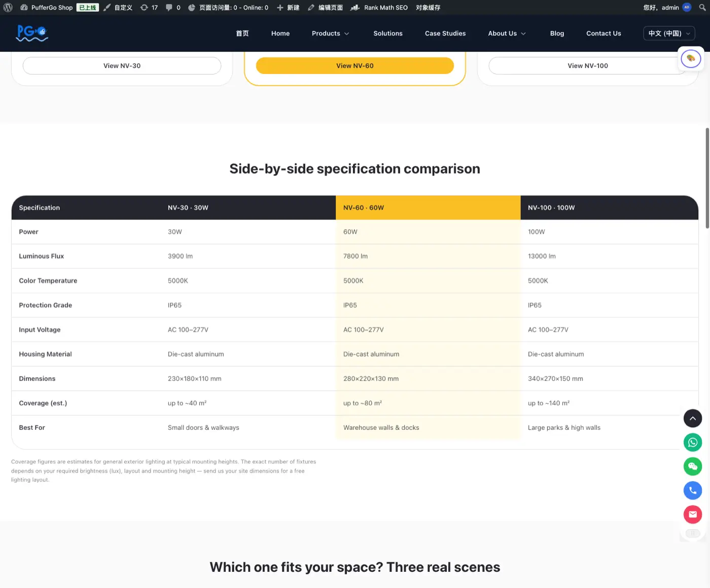Screen dimensions: 710x588
Task: Expand the About Us dropdown menu
Action: point(507,33)
